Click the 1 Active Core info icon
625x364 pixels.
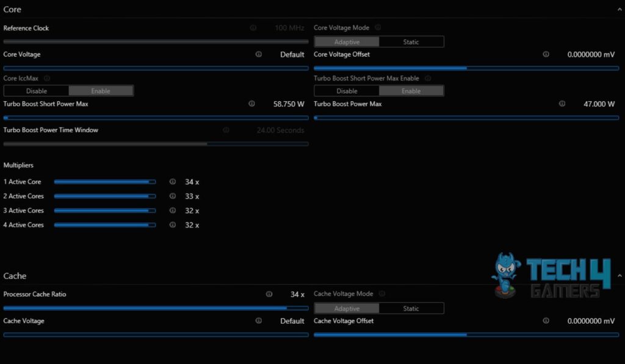[173, 182]
